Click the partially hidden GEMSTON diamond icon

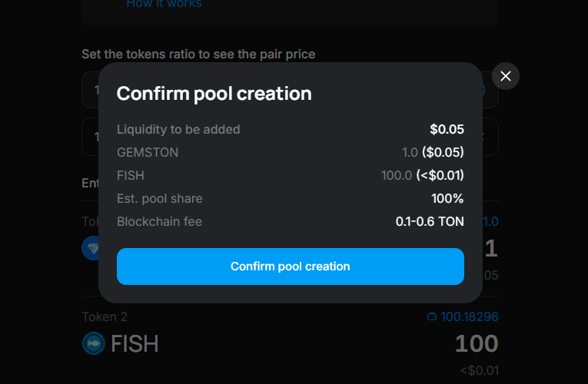tap(91, 248)
